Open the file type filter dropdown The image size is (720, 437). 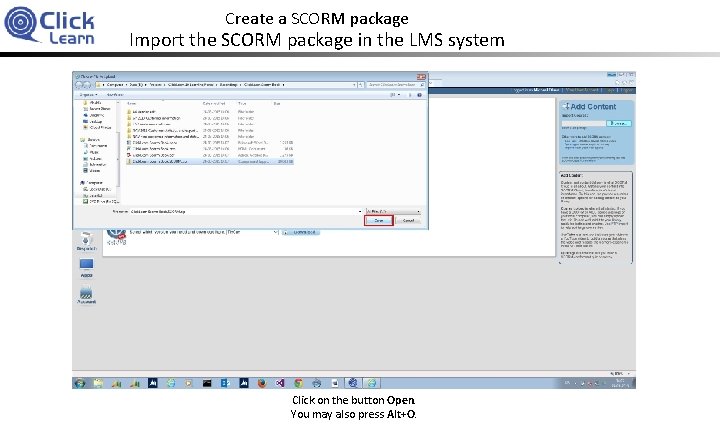tap(393, 212)
